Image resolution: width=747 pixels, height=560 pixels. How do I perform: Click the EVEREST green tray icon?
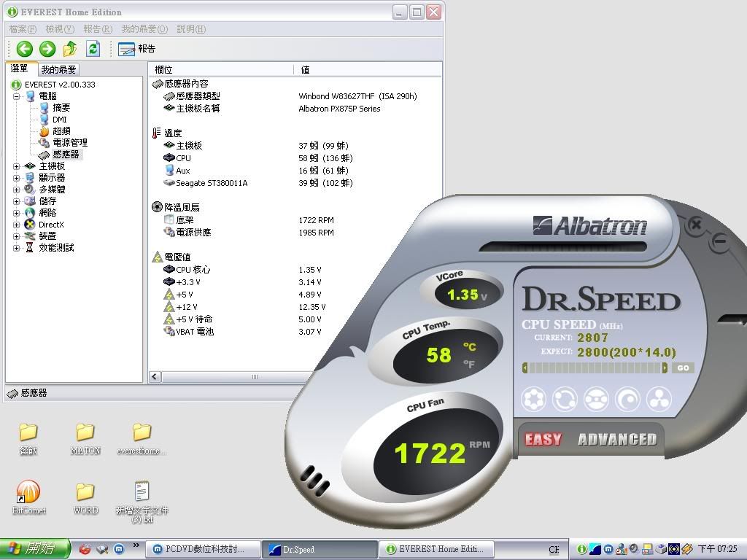point(581,549)
